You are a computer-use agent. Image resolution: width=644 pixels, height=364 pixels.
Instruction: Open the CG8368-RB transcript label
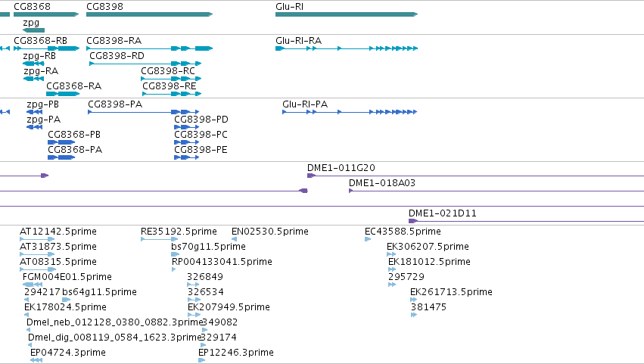(40, 41)
